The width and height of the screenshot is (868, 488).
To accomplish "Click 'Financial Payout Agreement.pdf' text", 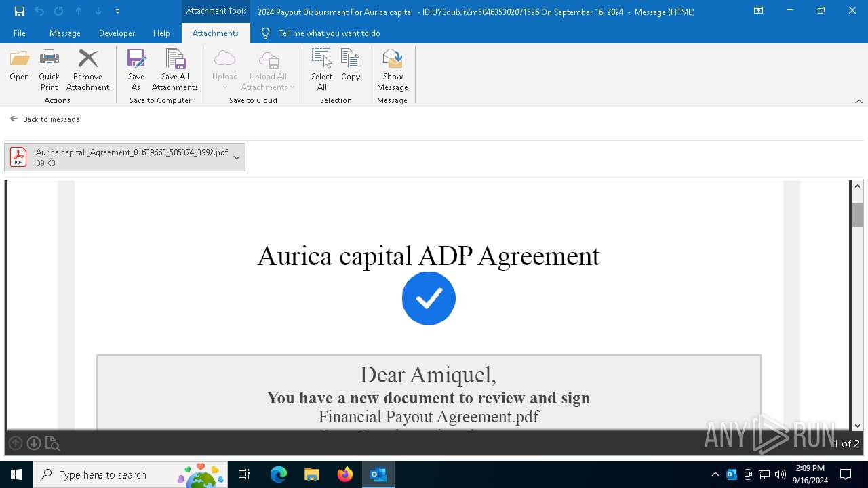I will (429, 417).
